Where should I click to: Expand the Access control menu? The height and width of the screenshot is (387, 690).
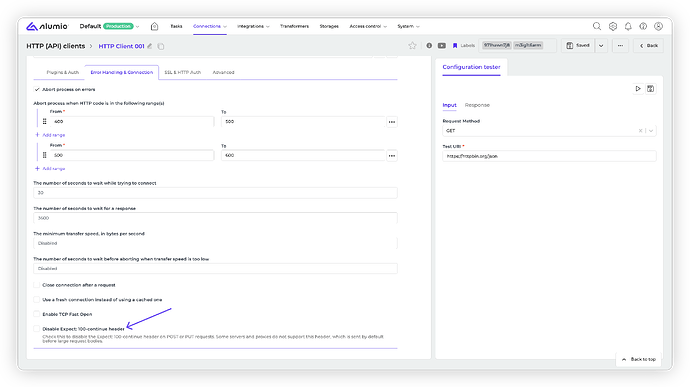click(x=368, y=26)
